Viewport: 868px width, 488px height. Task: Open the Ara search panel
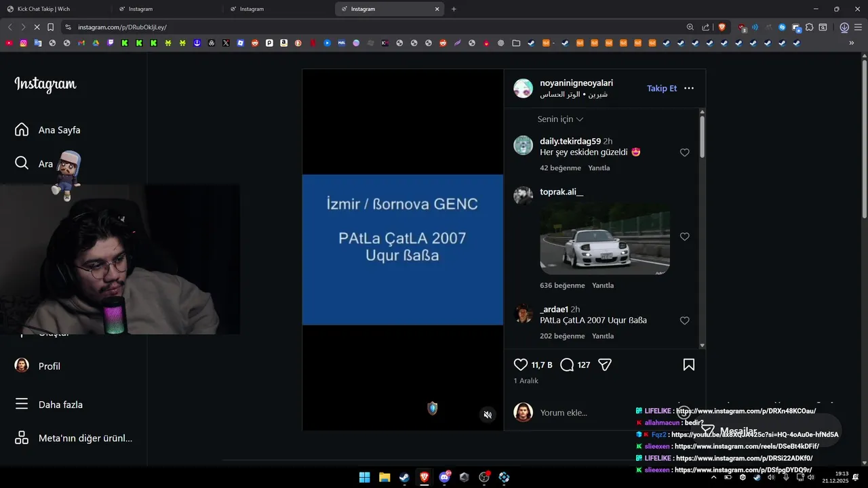34,163
